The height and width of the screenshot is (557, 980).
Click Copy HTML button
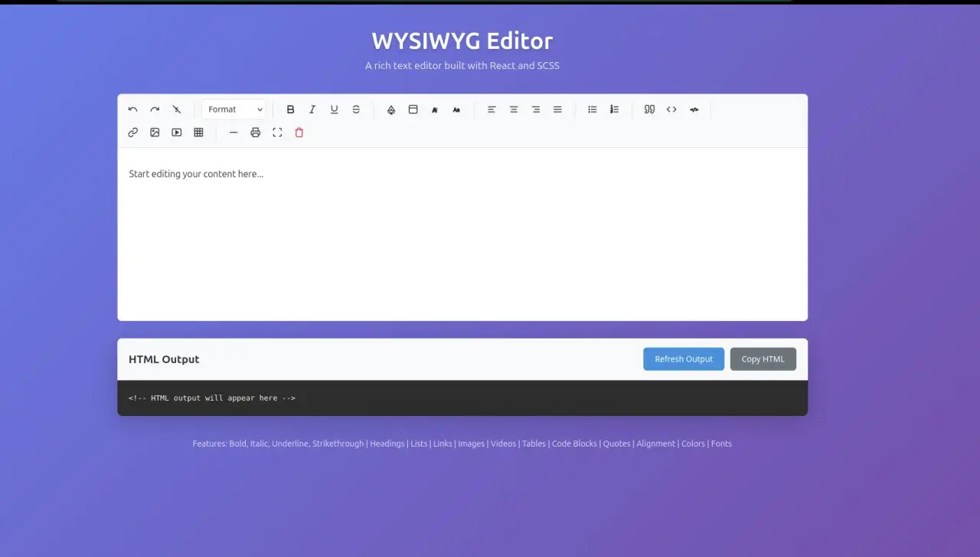coord(763,359)
